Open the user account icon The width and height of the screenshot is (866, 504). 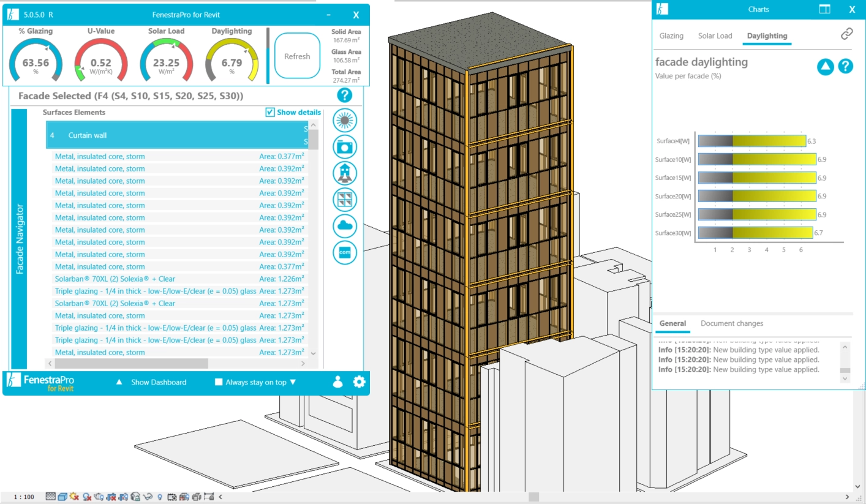pyautogui.click(x=337, y=382)
